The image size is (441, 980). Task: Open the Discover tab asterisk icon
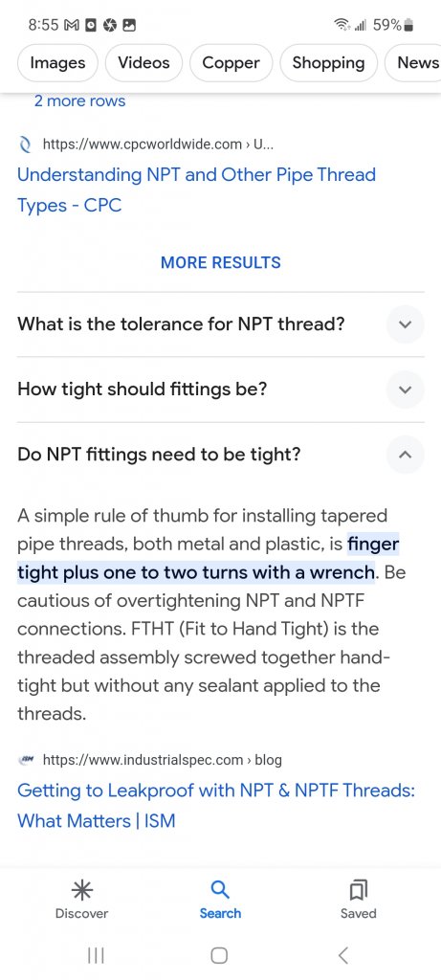[81, 889]
